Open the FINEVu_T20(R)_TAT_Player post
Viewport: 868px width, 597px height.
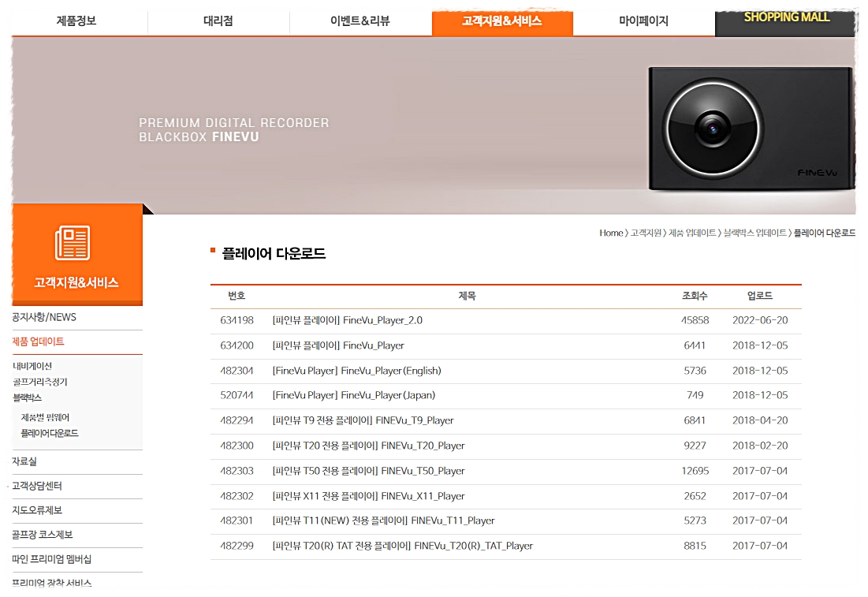tap(402, 546)
